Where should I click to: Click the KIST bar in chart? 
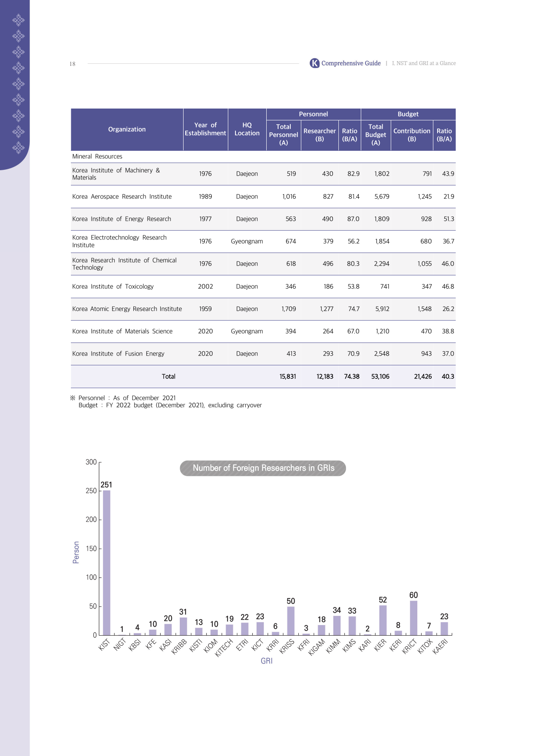(107, 563)
